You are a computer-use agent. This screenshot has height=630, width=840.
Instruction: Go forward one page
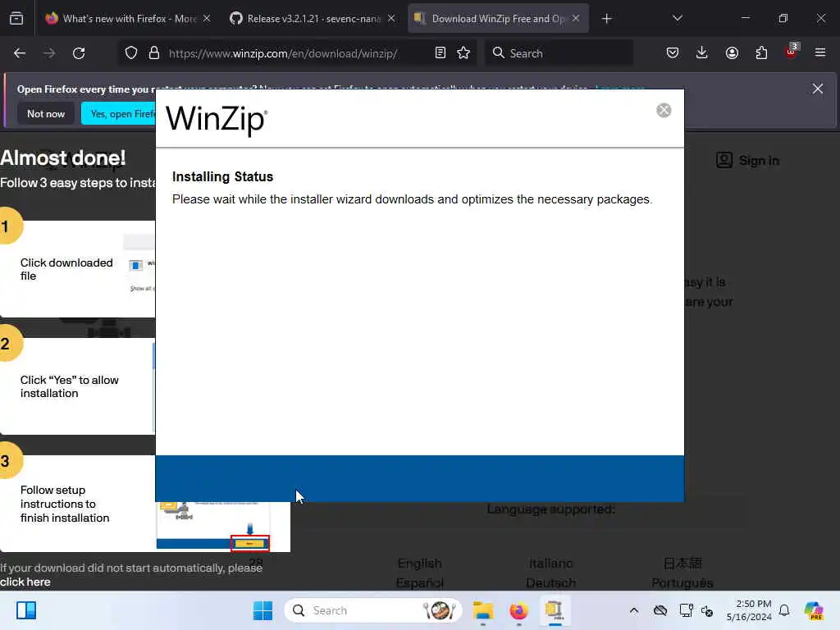click(x=49, y=53)
